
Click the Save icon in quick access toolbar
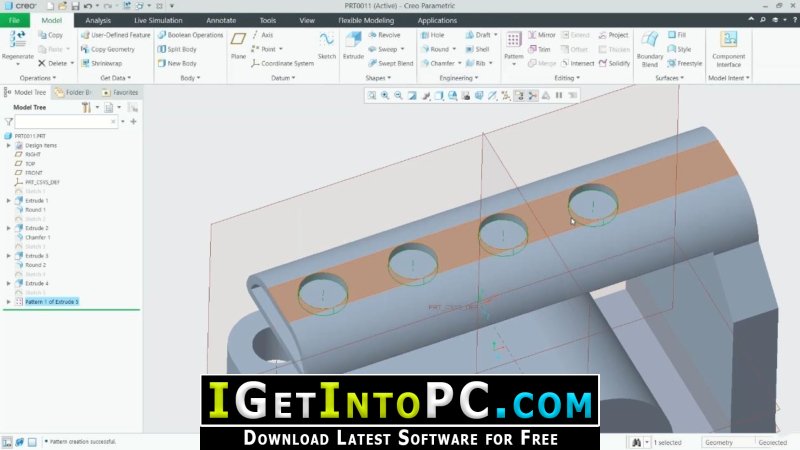tap(75, 6)
